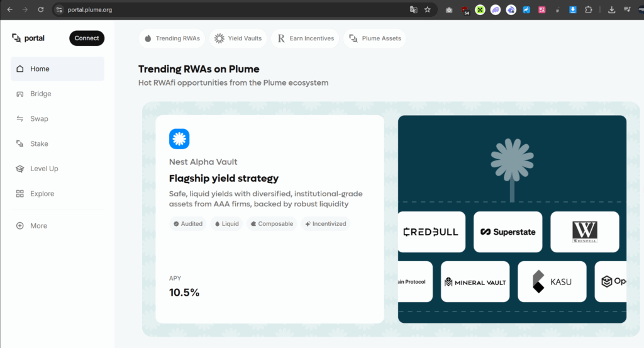
Task: Open the Level Up sidebar item
Action: point(57,169)
